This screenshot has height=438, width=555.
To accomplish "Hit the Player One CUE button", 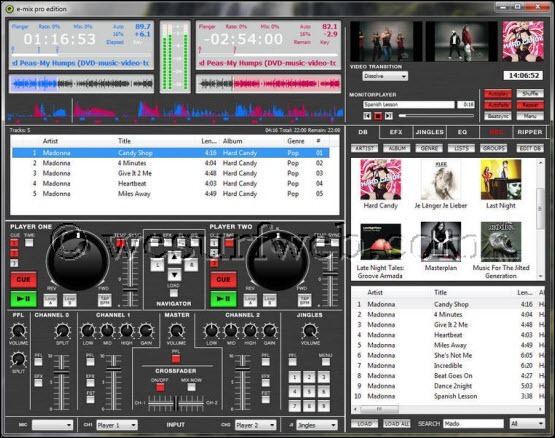I will pos(23,279).
